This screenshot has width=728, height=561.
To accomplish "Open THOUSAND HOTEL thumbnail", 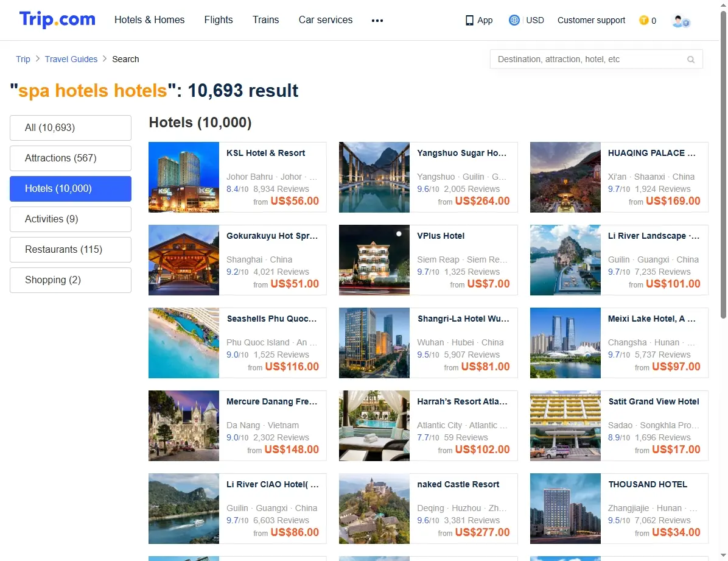I will pyautogui.click(x=565, y=509).
